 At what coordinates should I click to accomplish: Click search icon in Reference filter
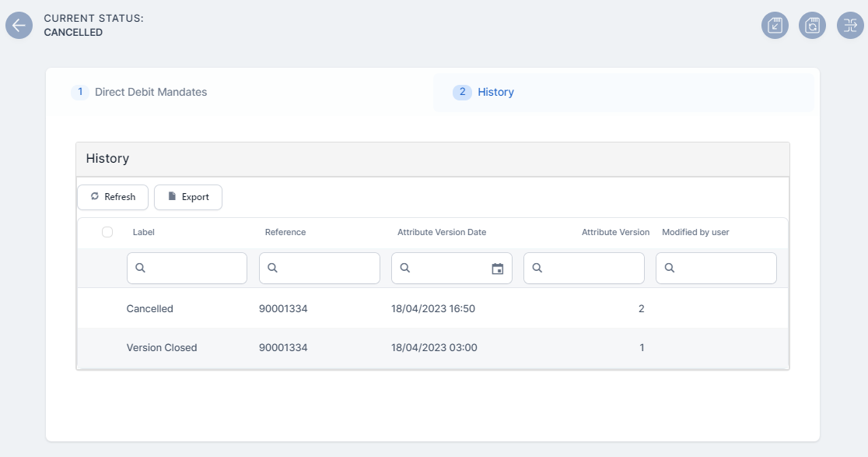(273, 269)
